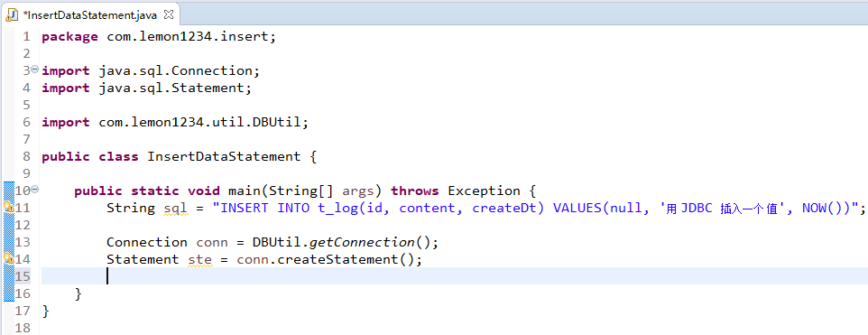Click the 'args' parameter on line 10
Image resolution: width=868 pixels, height=335 pixels.
(x=358, y=191)
